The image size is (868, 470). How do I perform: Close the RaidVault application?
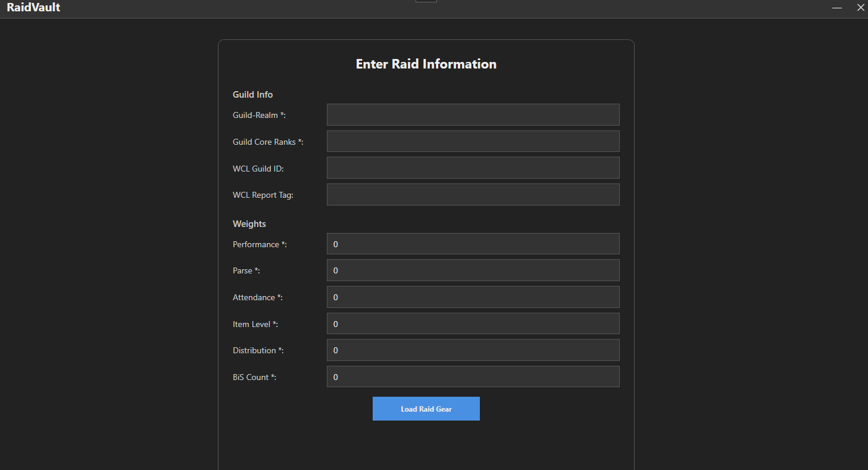coord(860,8)
